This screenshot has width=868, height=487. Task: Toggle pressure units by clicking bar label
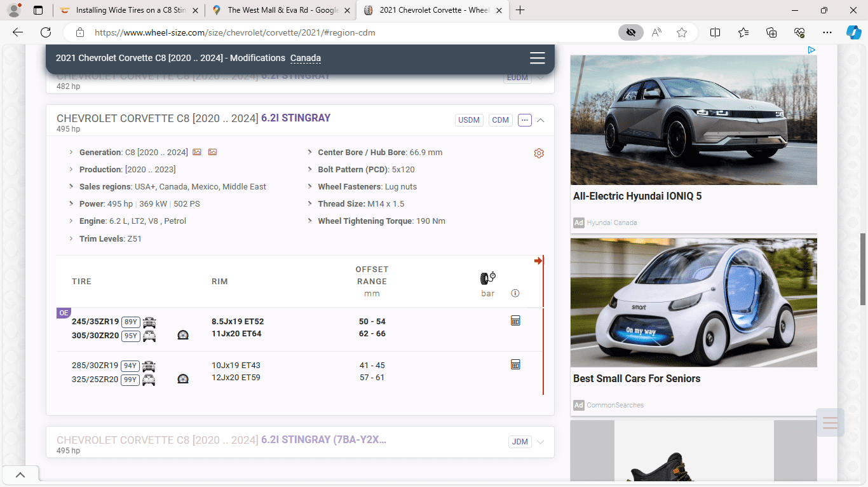pyautogui.click(x=487, y=293)
